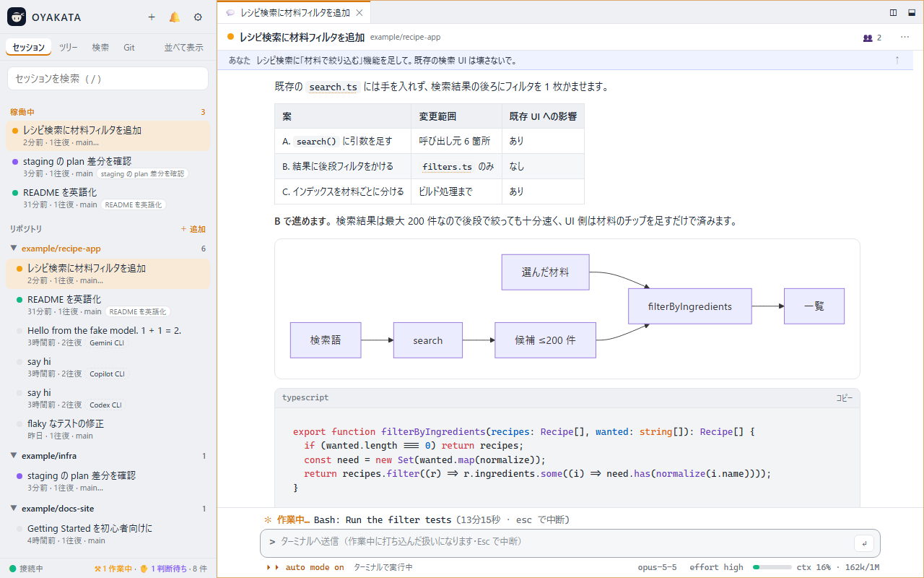Open the opus-5-5 model selector
Screen dimensions: 924x578
click(x=657, y=568)
